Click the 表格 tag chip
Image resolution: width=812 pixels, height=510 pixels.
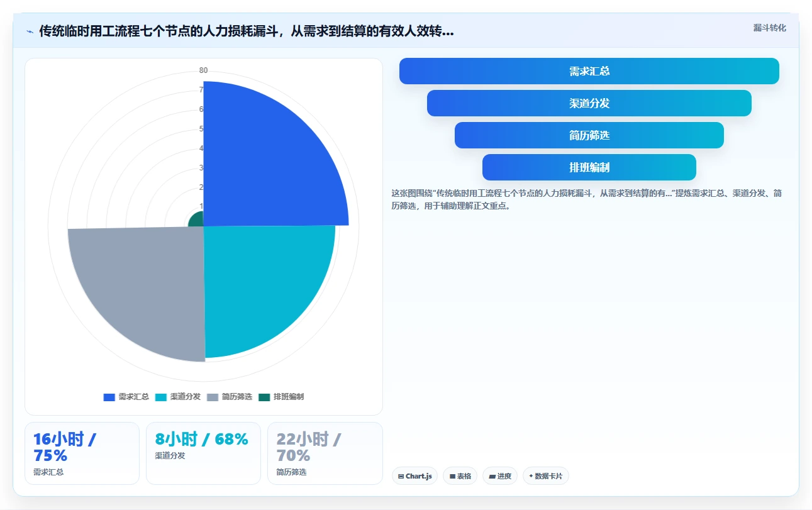(x=460, y=476)
